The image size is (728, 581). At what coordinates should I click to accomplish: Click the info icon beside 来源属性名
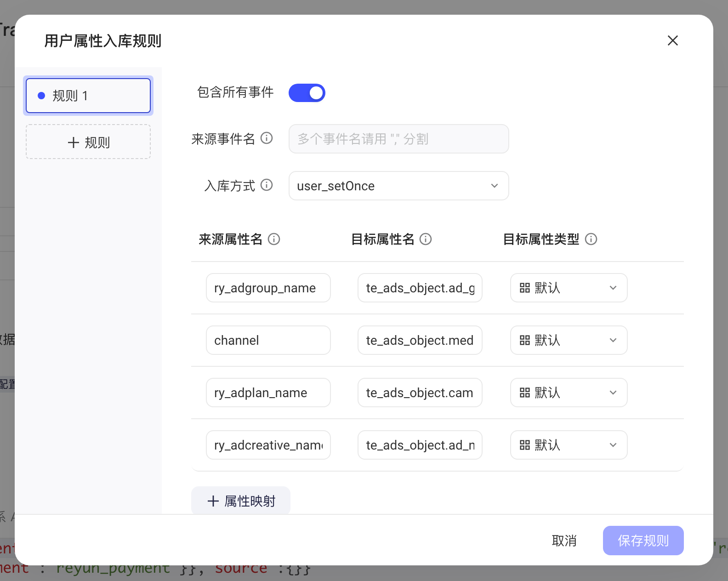[x=274, y=239]
